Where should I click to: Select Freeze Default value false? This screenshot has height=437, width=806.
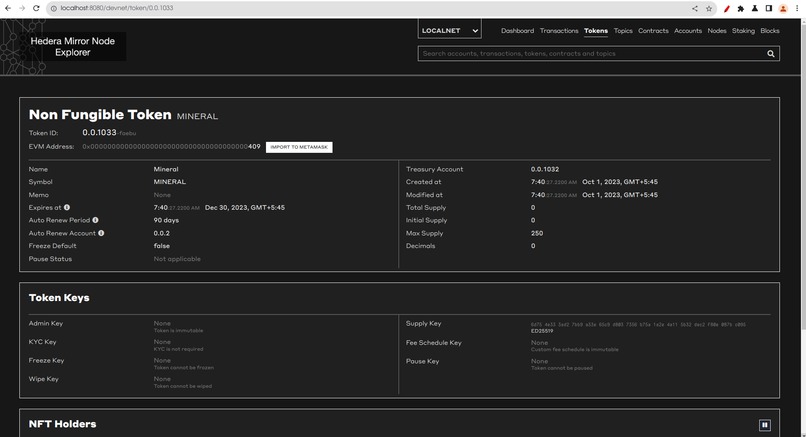click(x=161, y=246)
